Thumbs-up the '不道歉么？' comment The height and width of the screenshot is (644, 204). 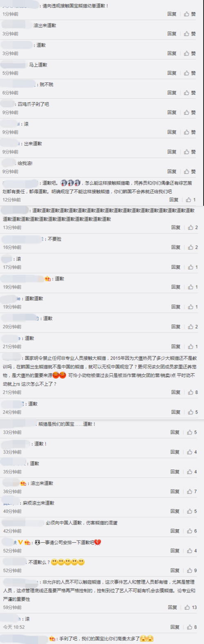click(192, 570)
